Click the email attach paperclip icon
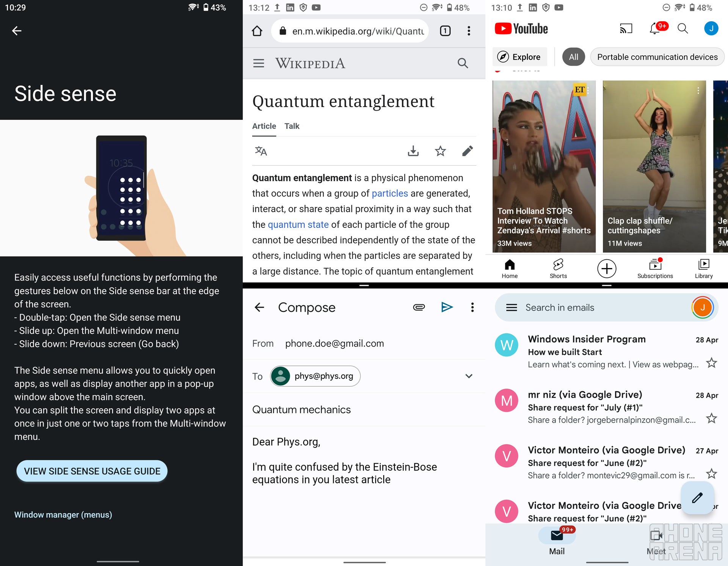The height and width of the screenshot is (566, 728). click(x=418, y=307)
